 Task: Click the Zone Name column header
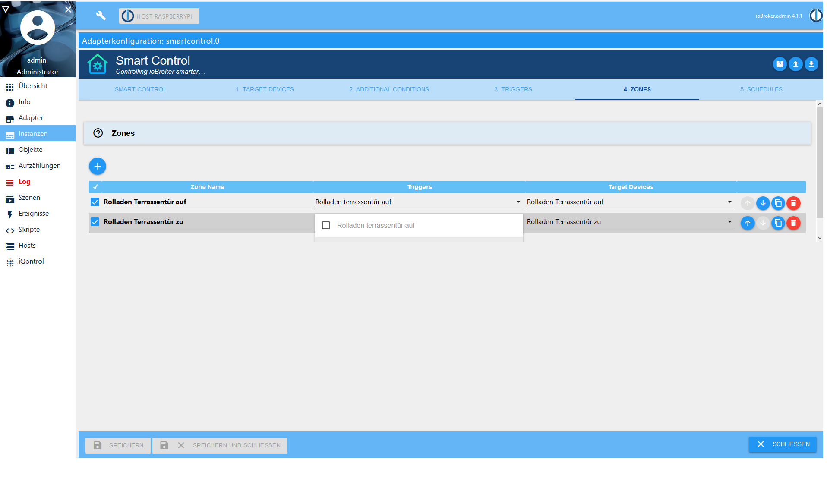click(x=207, y=187)
